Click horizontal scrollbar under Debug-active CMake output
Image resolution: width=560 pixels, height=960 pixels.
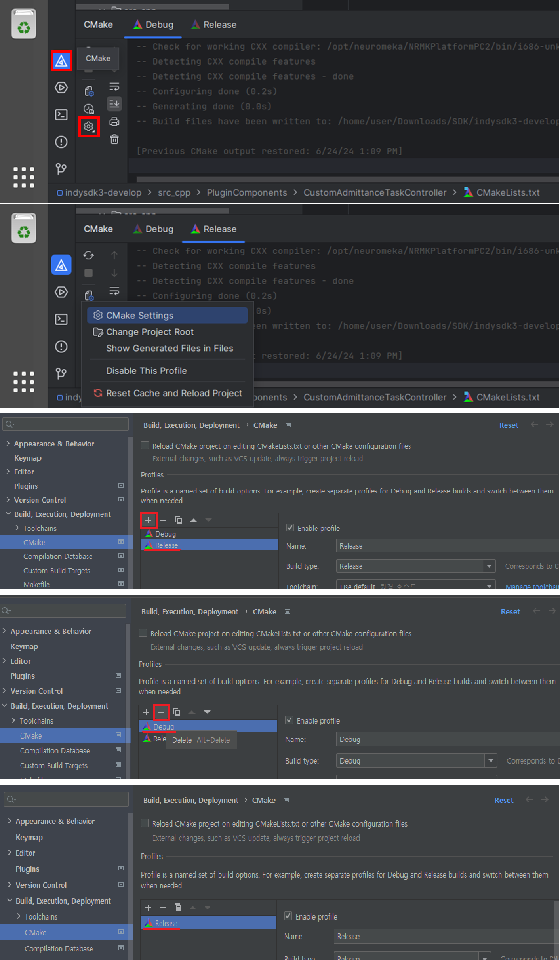coord(347,179)
